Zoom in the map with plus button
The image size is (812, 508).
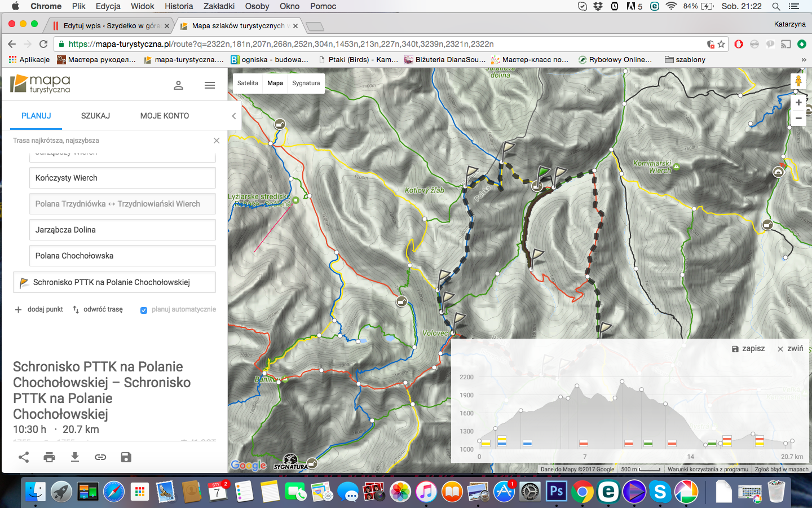point(798,103)
